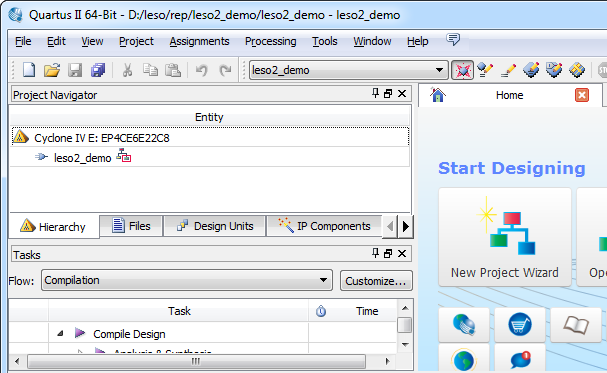
Task: Click the shopping cart icon
Action: click(520, 324)
